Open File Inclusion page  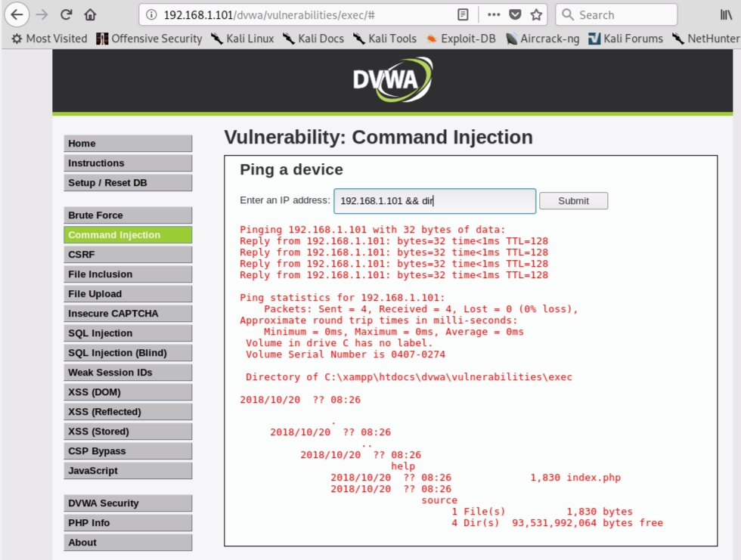(128, 274)
